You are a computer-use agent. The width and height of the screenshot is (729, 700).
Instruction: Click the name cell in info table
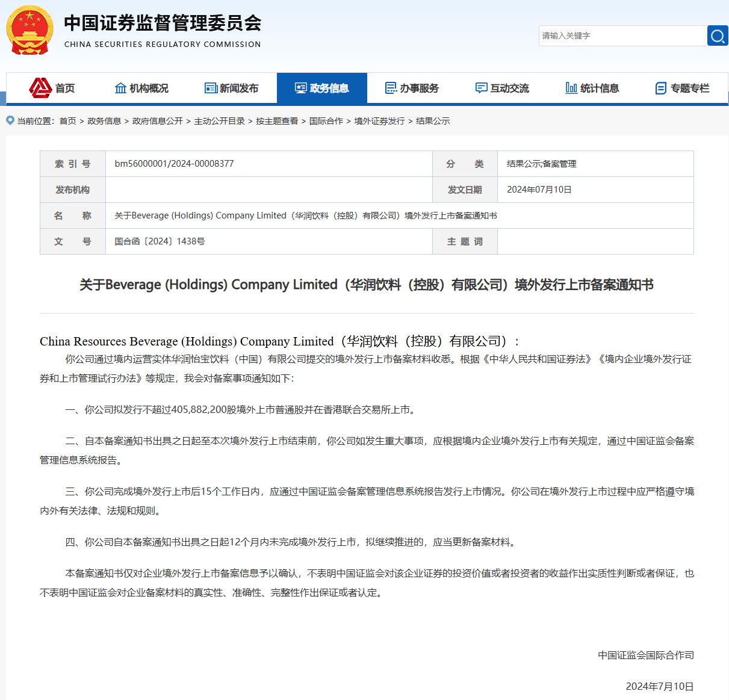[400, 215]
